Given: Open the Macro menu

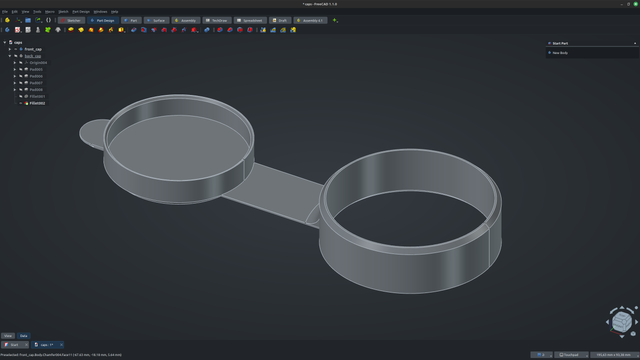Looking at the screenshot, I should 50,11.
